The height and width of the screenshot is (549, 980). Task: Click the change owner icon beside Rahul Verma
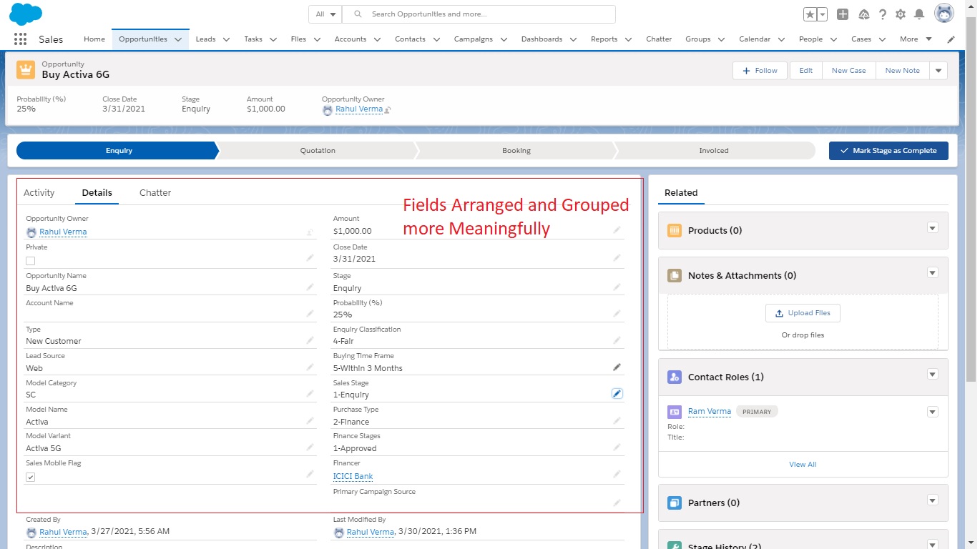tap(388, 110)
